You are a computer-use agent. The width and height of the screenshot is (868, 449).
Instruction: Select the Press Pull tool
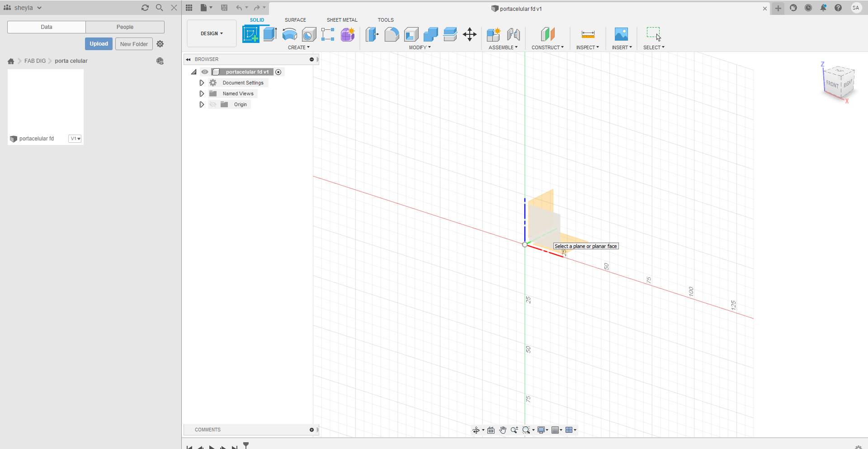click(372, 34)
